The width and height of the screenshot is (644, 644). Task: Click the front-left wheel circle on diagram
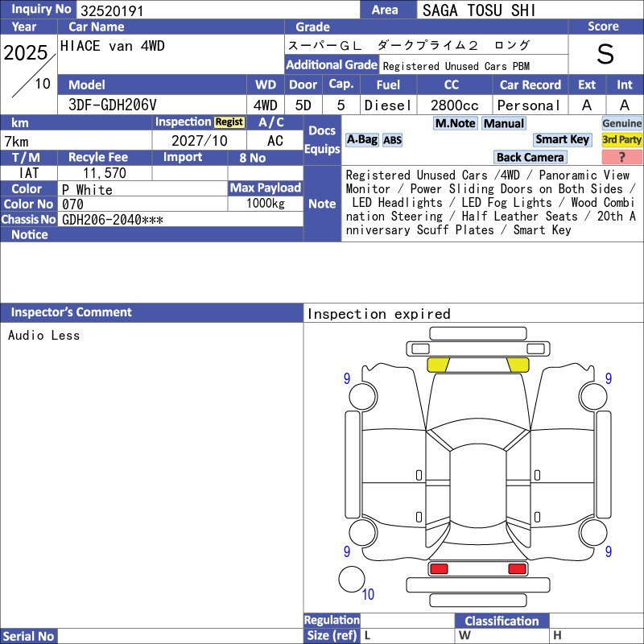[x=363, y=396]
